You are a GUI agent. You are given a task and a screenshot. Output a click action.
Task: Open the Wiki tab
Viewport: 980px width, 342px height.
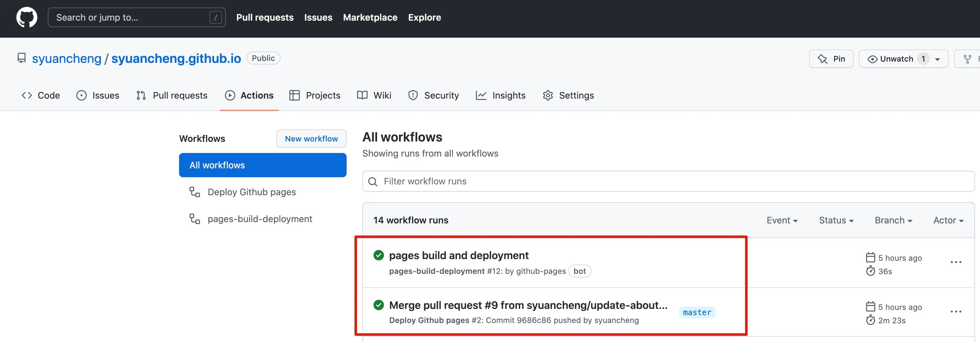click(x=374, y=95)
